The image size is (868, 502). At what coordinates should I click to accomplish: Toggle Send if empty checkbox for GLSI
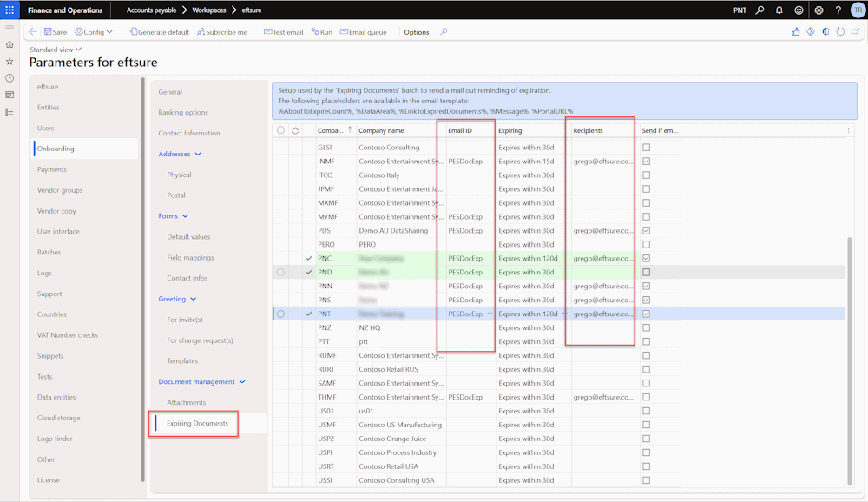646,148
